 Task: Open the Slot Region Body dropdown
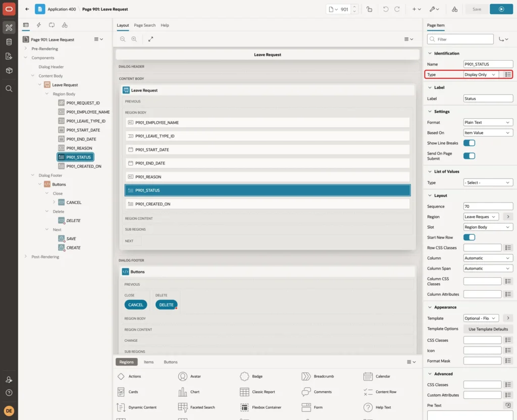[488, 227]
